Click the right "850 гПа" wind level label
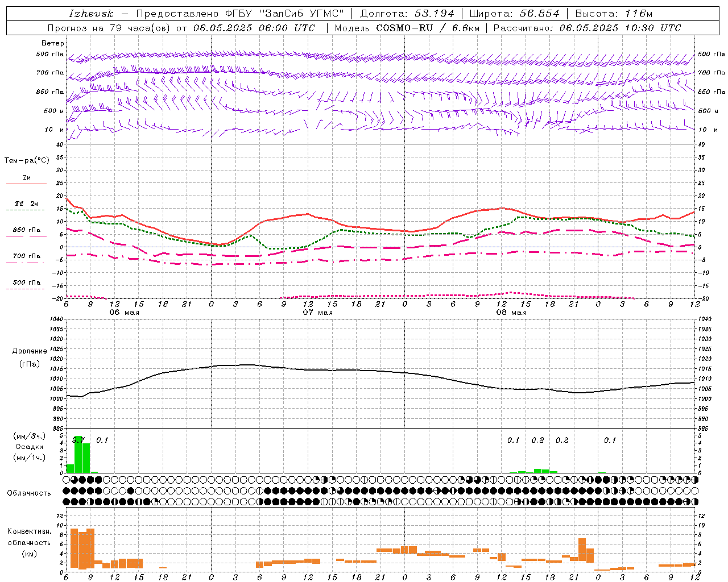 [711, 92]
